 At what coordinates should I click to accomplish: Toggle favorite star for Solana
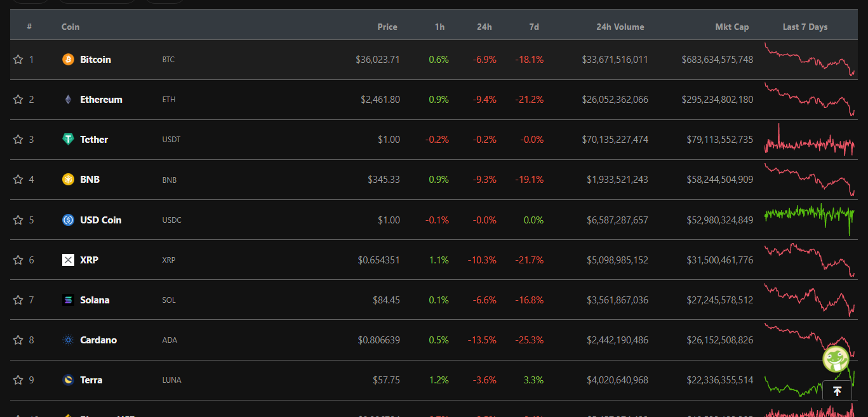tap(18, 300)
